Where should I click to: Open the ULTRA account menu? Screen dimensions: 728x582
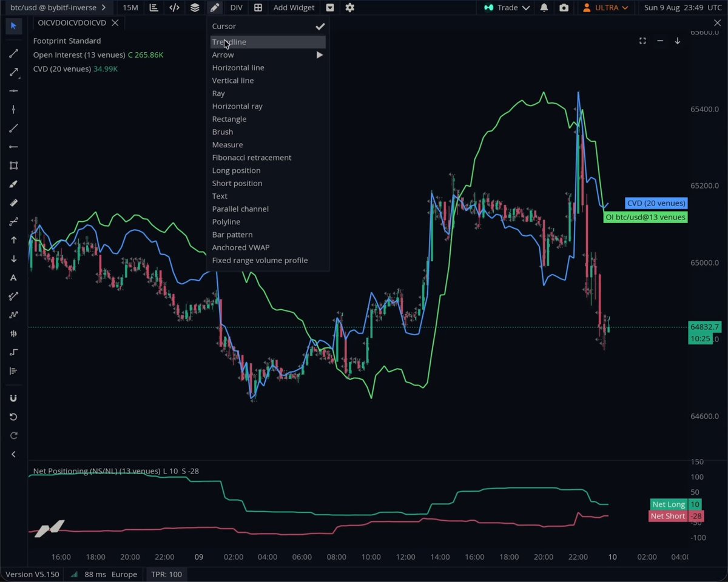605,8
